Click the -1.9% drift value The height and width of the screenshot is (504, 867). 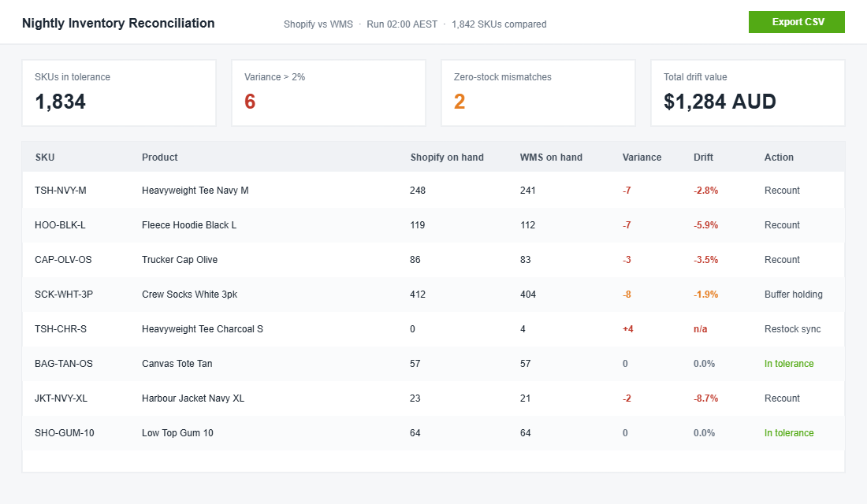(705, 295)
